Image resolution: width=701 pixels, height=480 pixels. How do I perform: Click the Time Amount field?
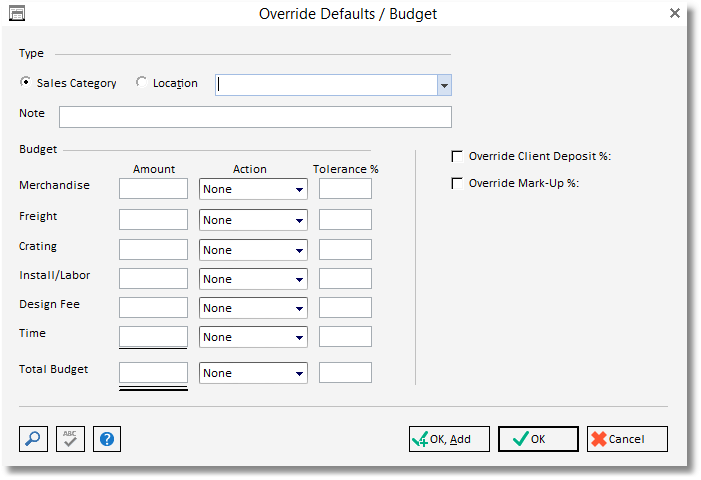(x=153, y=337)
